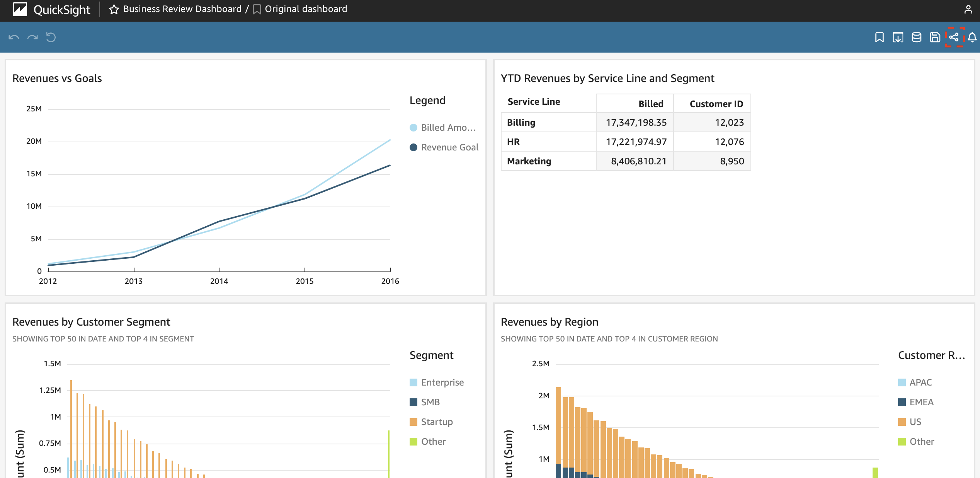Screen dimensions: 980x478
Task: Click the Revenues by Region title
Action: tap(549, 322)
